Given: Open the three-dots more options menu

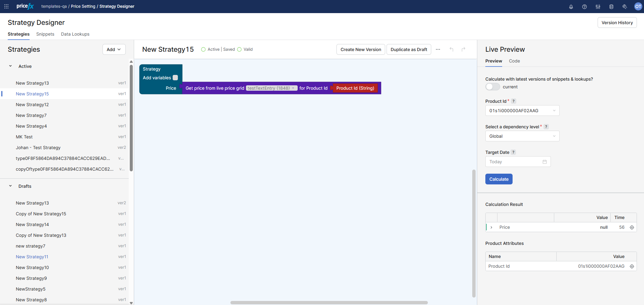Looking at the screenshot, I should click(x=438, y=49).
